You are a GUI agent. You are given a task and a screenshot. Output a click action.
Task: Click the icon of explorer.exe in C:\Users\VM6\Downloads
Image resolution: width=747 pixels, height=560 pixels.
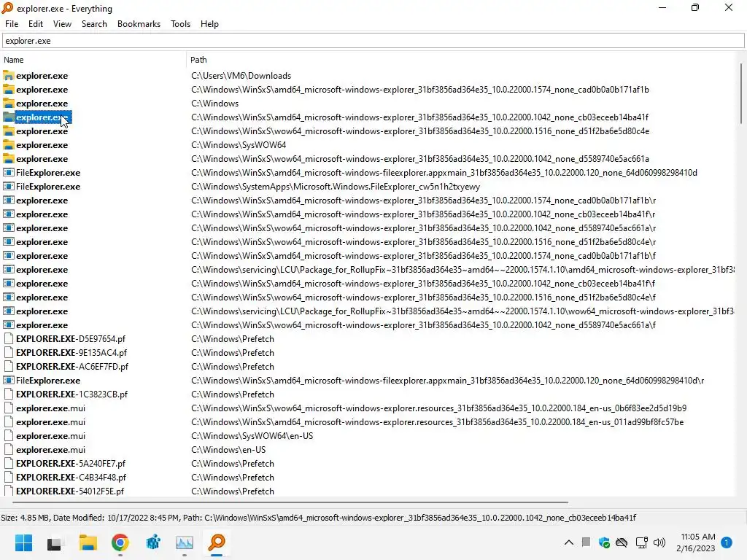(x=9, y=76)
